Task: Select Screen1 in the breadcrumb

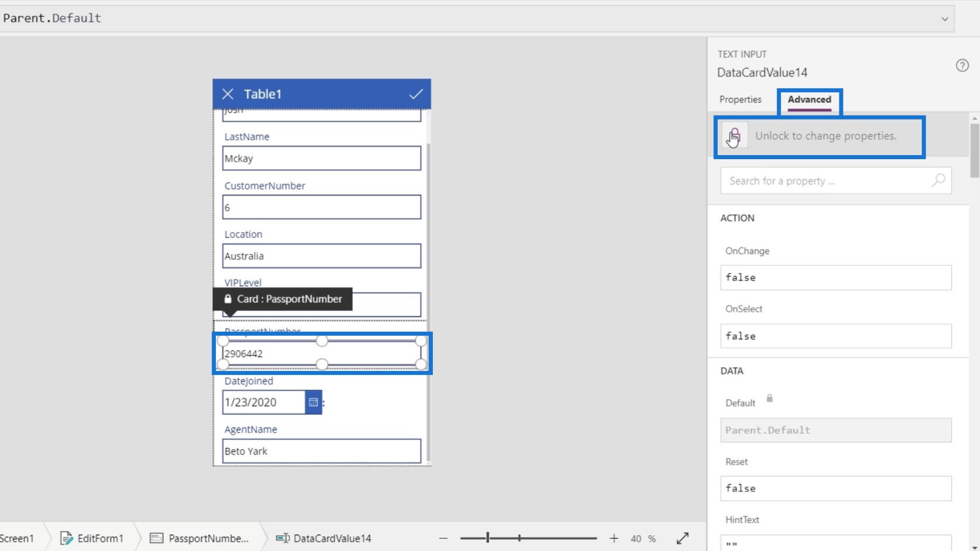Action: [17, 538]
